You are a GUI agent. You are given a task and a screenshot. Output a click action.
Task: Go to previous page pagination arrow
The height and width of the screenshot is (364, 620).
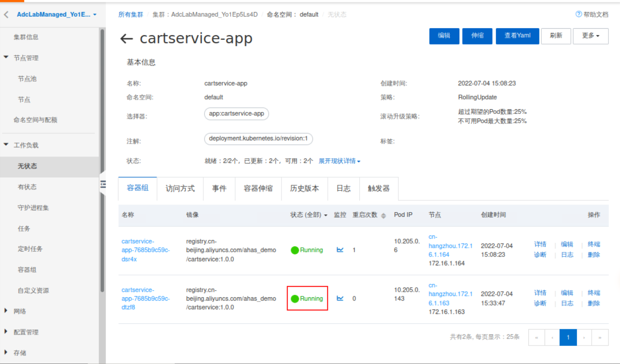[552, 337]
